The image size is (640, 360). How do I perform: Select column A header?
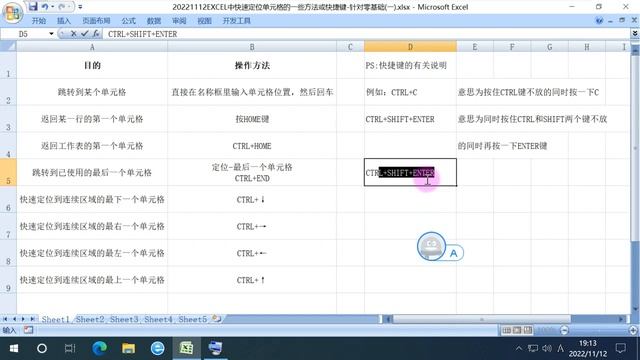pos(92,47)
